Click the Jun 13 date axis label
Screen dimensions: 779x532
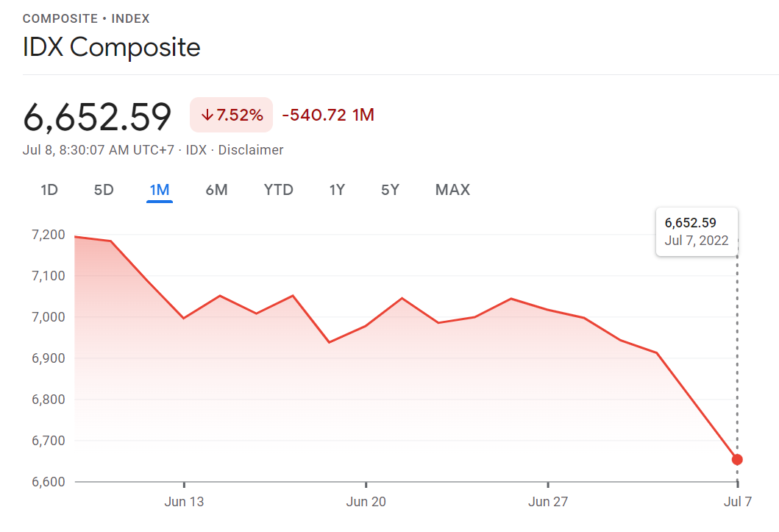click(x=184, y=502)
